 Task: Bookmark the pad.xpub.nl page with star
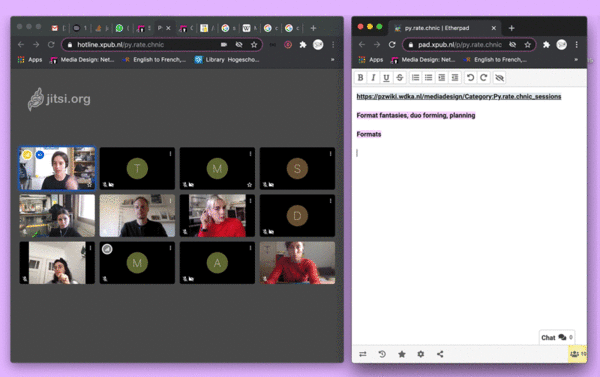528,45
